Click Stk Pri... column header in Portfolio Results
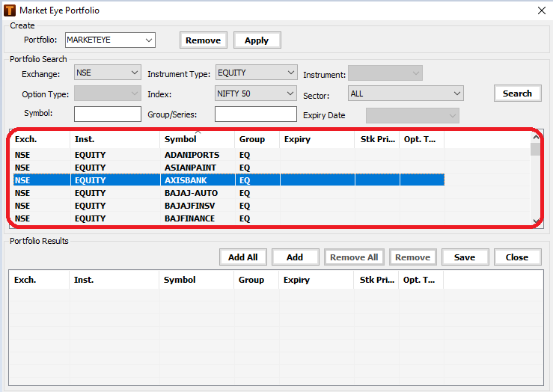The height and width of the screenshot is (392, 553). point(376,280)
